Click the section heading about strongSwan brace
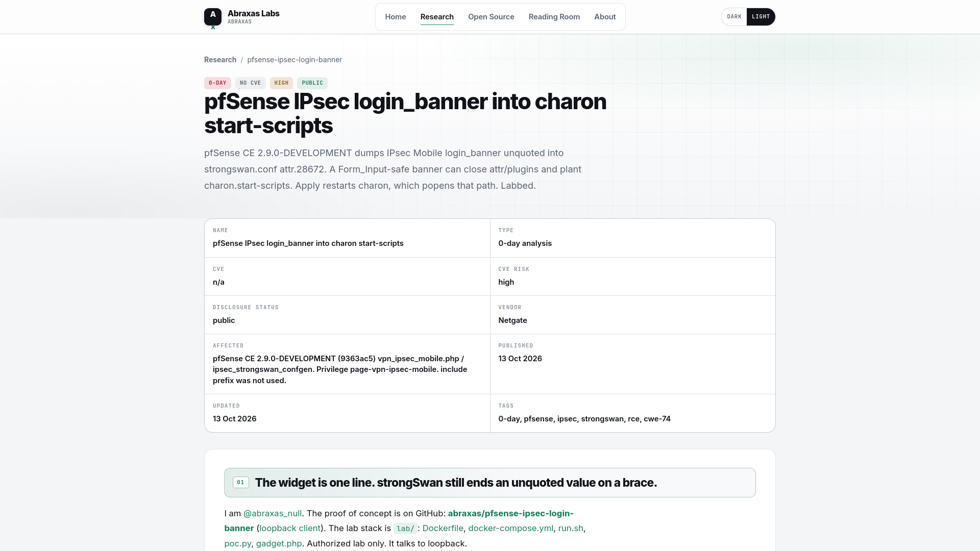980x551 pixels. (x=456, y=483)
